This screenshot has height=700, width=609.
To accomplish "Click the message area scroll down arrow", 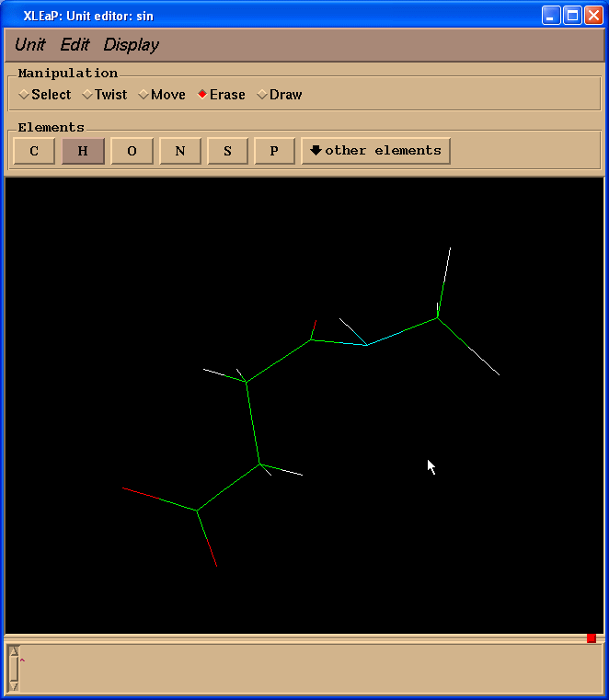I will [x=15, y=686].
